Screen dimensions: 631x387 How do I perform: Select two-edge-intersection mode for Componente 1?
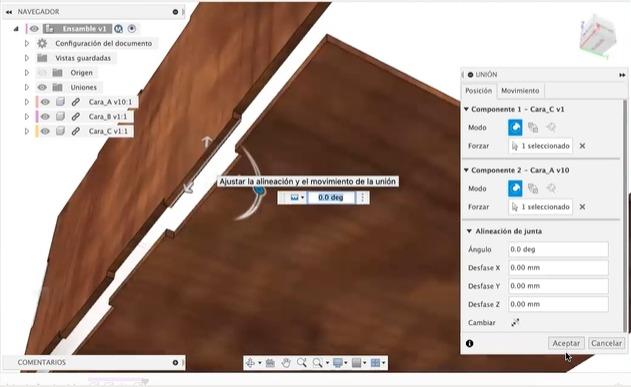[551, 128]
